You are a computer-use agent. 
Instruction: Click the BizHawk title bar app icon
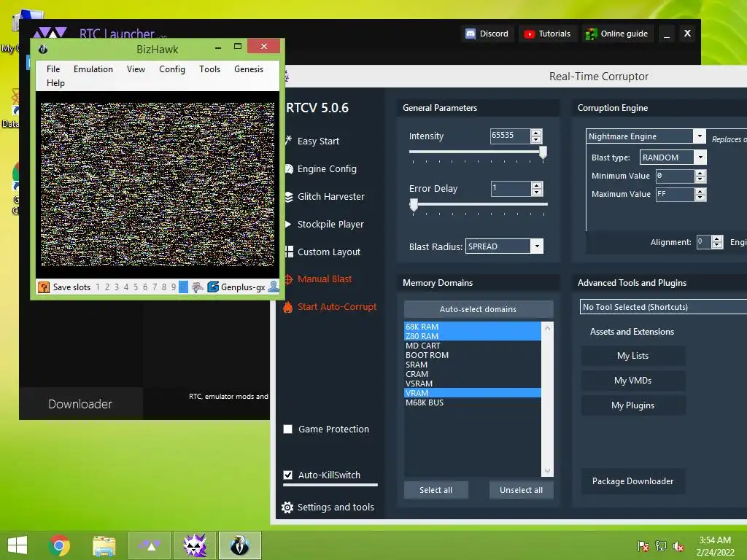coord(43,49)
